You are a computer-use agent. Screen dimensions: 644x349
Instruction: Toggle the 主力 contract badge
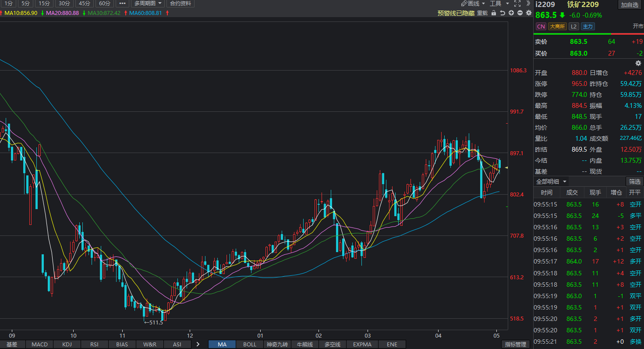[587, 26]
